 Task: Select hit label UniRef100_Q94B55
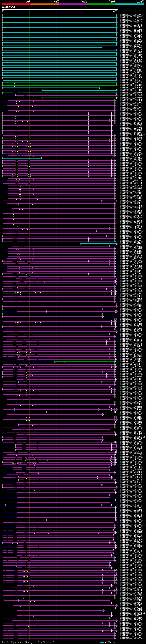pos(131,42)
